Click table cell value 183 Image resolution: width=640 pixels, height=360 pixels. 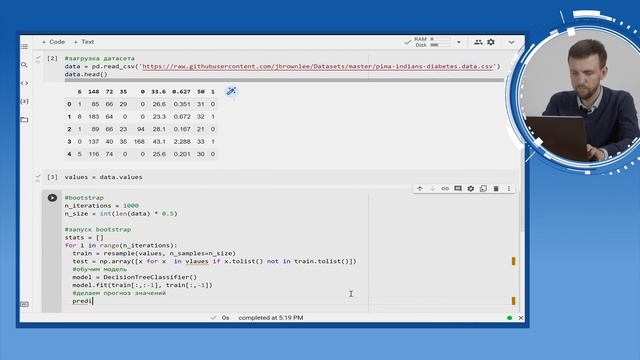pyautogui.click(x=94, y=117)
